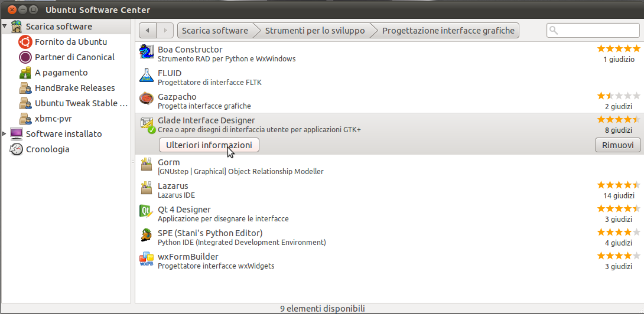
Task: Go forward with the right arrow
Action: (x=165, y=30)
